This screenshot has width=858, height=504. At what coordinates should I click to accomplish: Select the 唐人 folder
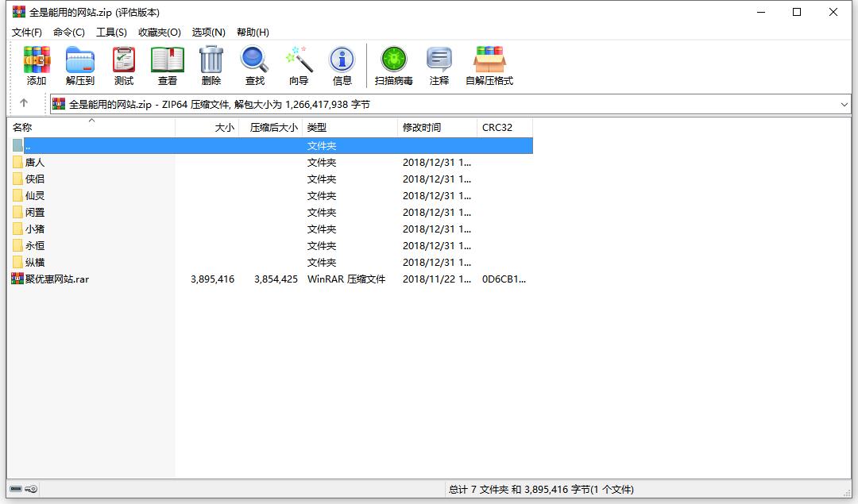point(35,162)
